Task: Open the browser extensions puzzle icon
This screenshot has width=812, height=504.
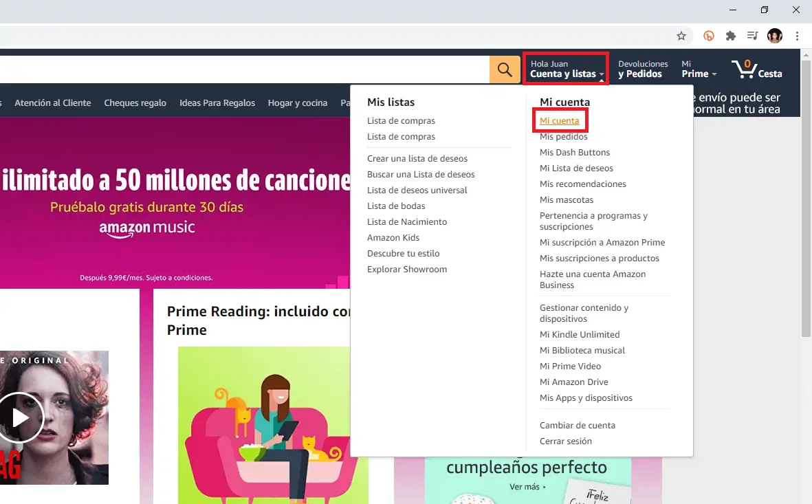Action: point(731,36)
